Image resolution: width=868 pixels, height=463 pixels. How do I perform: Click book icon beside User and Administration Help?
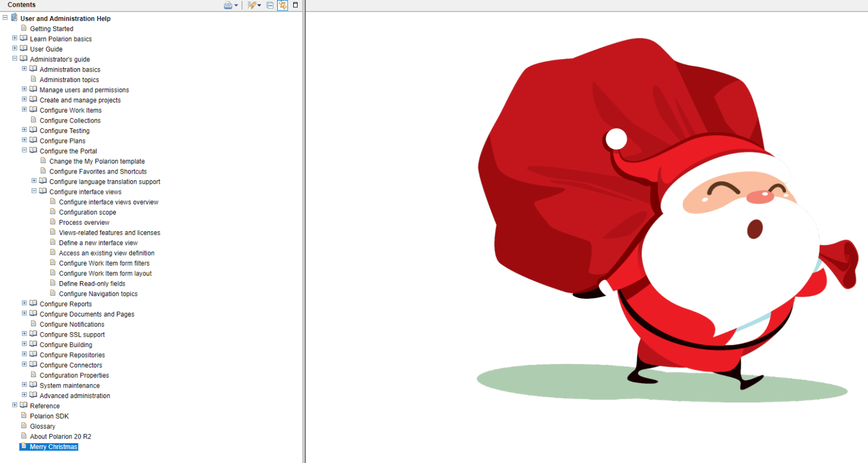point(14,18)
